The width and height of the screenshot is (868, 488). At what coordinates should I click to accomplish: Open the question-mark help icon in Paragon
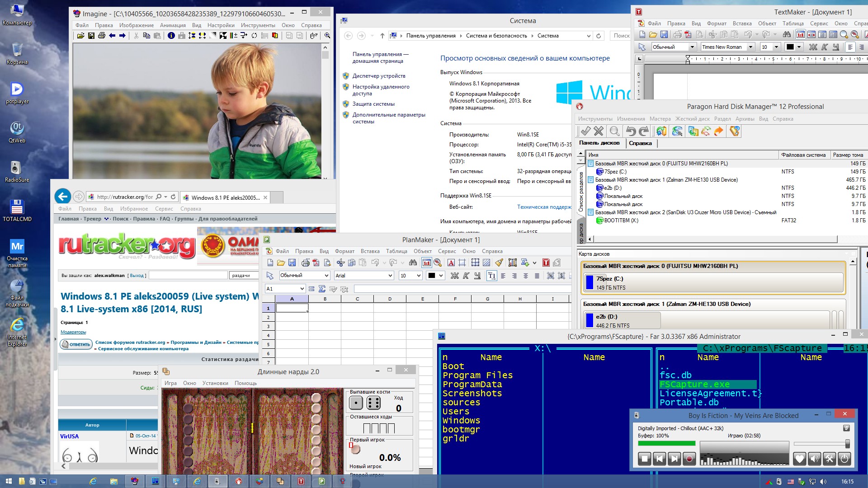click(735, 131)
